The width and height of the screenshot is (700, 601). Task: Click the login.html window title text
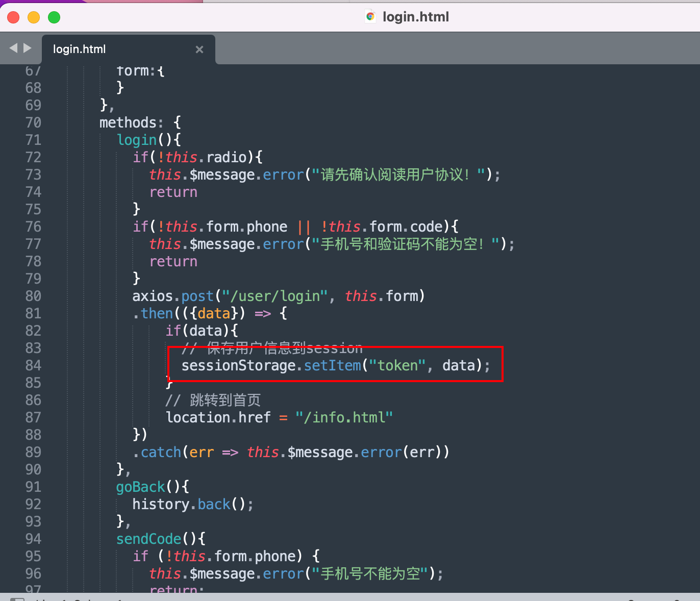[416, 17]
